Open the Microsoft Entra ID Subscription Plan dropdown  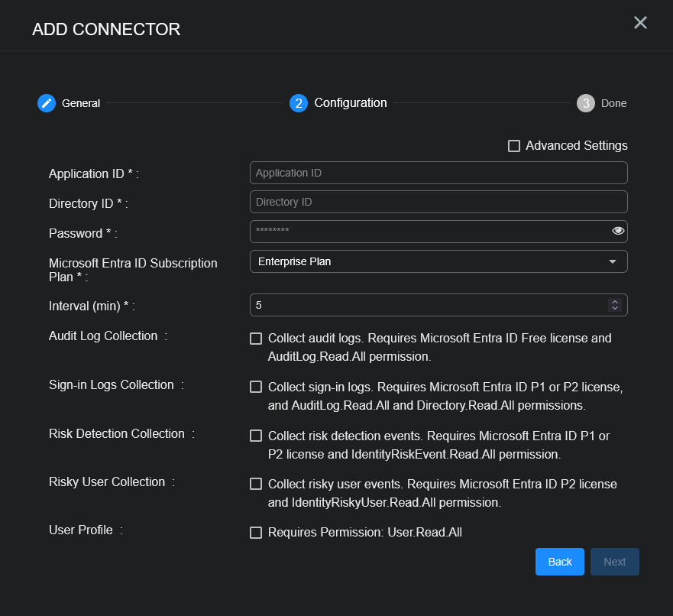[428, 261]
